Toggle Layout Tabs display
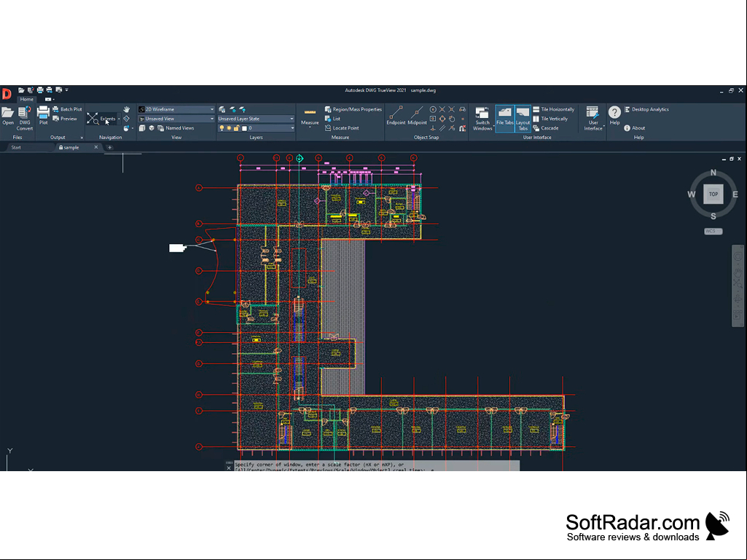This screenshot has width=747, height=560. coord(523,118)
